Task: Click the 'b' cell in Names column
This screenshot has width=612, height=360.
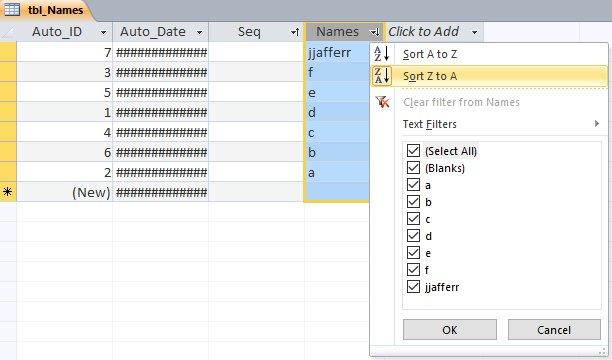Action: pos(337,152)
